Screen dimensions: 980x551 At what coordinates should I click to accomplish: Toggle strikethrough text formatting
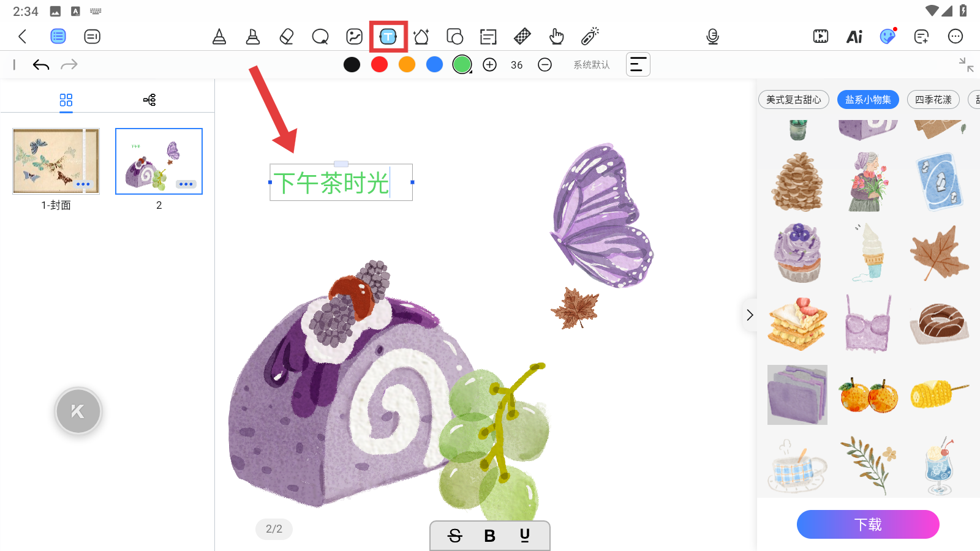point(454,536)
